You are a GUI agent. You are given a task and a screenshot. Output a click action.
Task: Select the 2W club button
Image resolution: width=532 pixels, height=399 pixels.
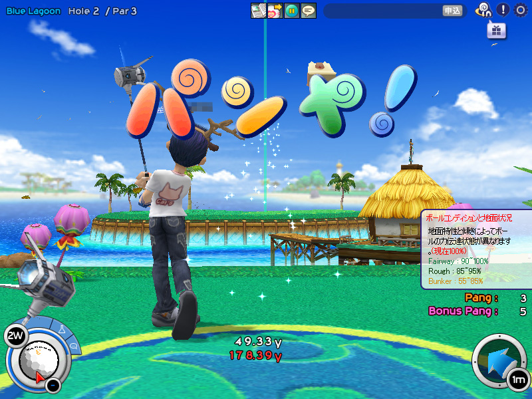click(15, 336)
